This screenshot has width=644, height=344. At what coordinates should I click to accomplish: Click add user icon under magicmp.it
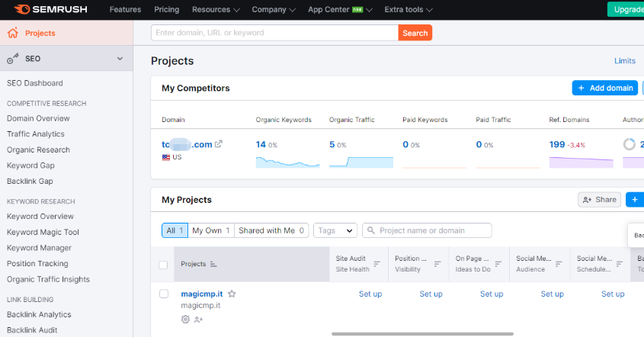click(x=198, y=320)
